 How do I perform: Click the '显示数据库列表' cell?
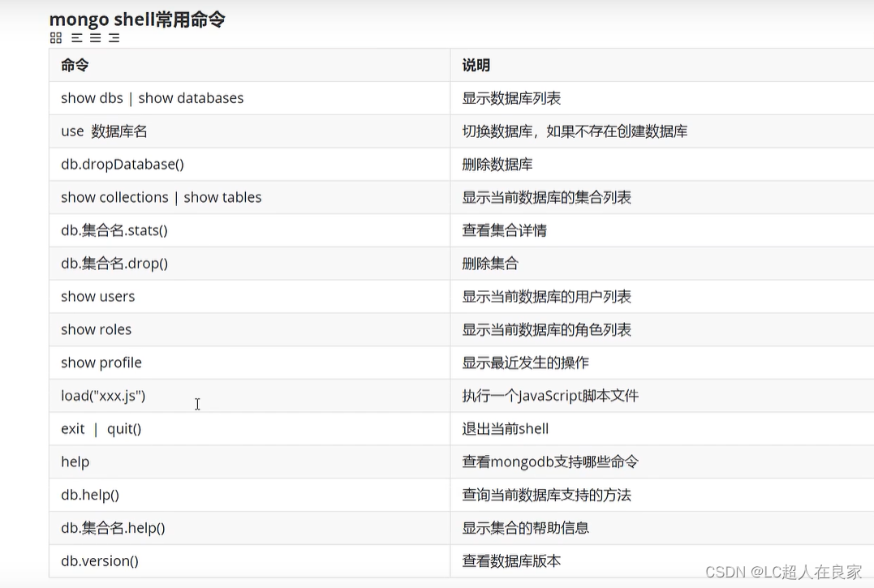(662, 98)
